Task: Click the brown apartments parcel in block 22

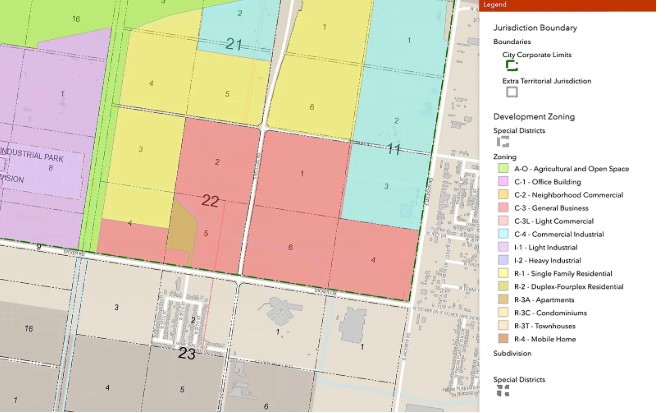Action: coord(182,230)
